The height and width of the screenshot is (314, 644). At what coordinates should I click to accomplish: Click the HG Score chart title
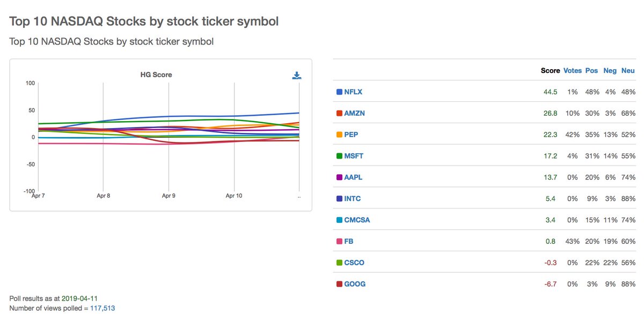click(x=156, y=74)
